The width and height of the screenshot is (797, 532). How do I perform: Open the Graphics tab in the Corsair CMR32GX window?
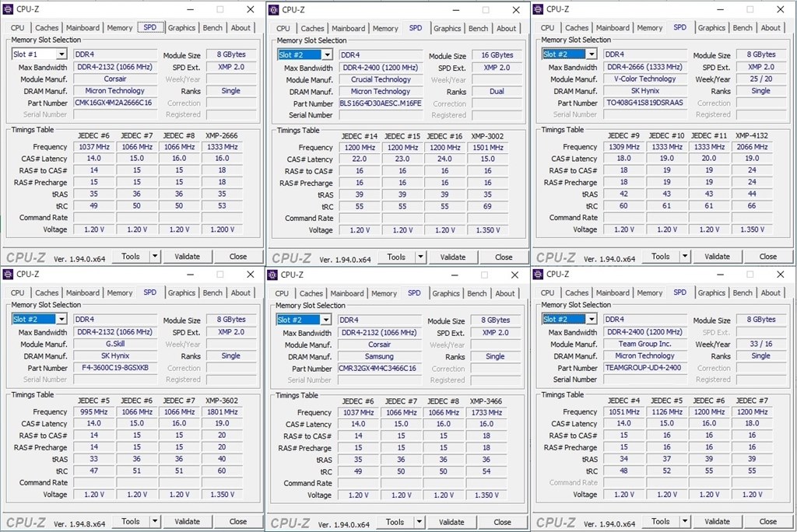click(x=446, y=293)
